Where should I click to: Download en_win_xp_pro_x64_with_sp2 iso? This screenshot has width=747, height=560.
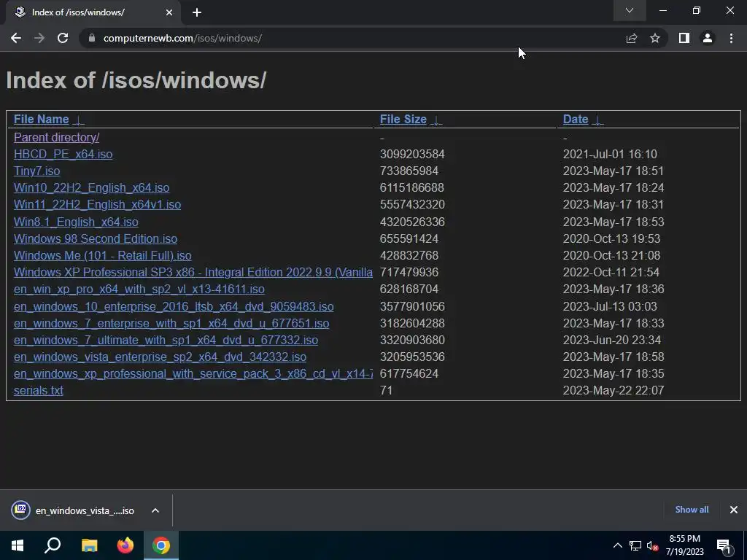pos(139,289)
